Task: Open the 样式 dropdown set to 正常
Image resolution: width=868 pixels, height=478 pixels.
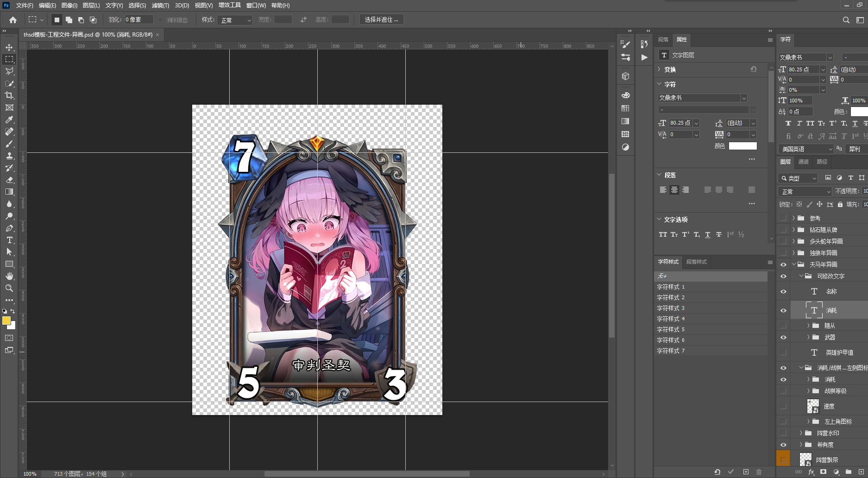Action: pos(235,20)
